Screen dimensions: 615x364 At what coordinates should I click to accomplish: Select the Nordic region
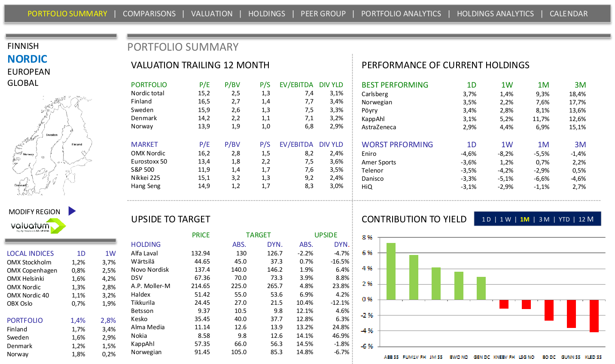click(x=27, y=59)
